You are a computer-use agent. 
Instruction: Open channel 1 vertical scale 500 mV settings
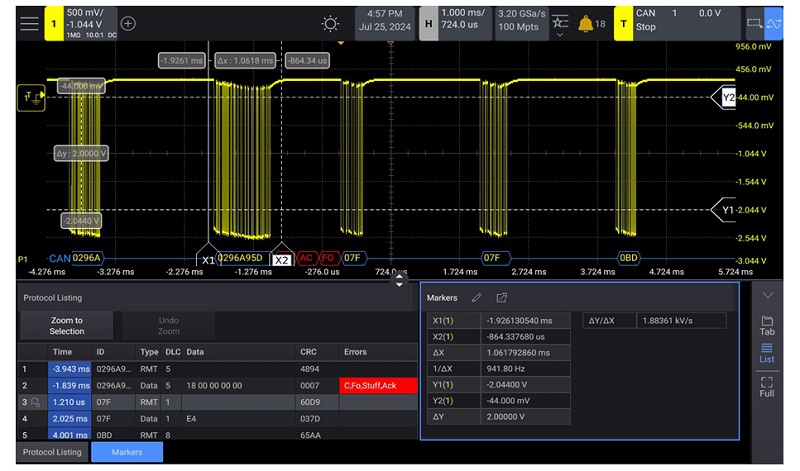pos(91,23)
